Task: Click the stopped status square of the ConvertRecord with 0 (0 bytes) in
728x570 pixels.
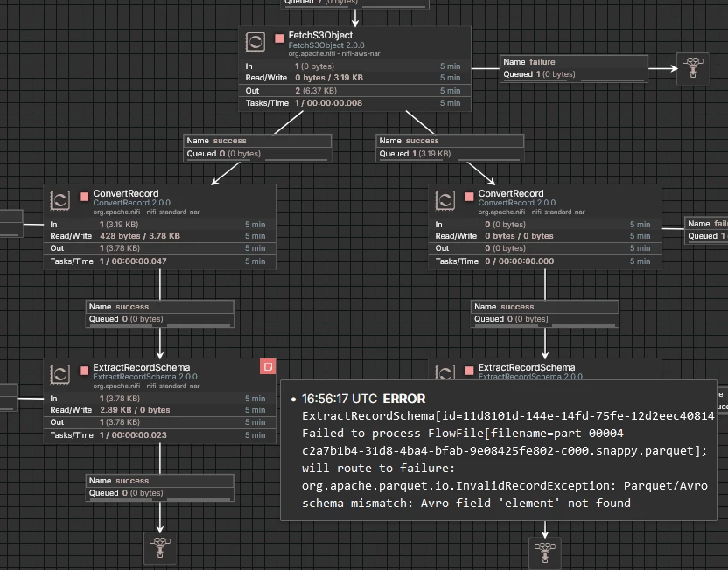Action: (x=469, y=197)
